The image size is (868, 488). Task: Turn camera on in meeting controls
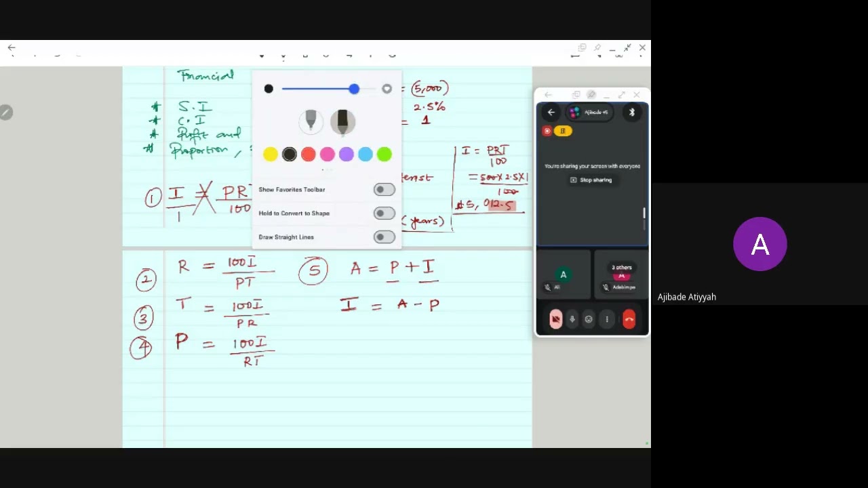[555, 319]
